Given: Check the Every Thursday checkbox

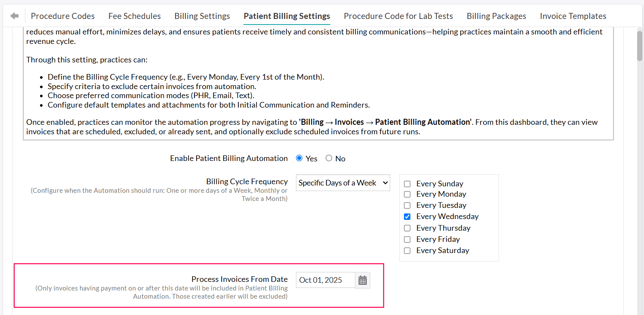Looking at the screenshot, I should coord(407,228).
